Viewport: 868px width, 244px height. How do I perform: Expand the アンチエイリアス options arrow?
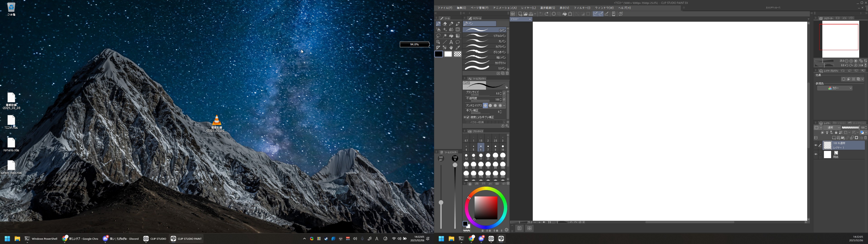tap(504, 106)
